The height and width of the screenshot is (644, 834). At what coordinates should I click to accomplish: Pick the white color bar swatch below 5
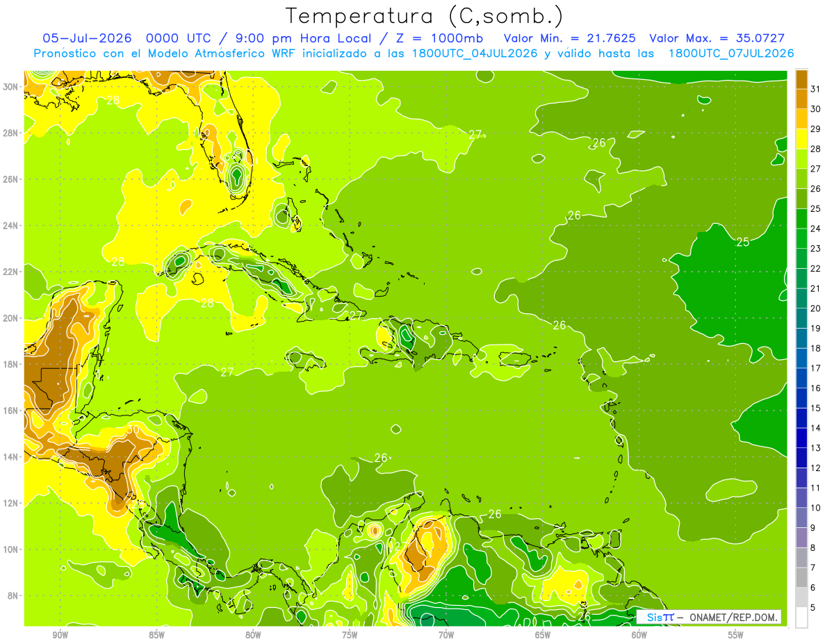pyautogui.click(x=801, y=618)
